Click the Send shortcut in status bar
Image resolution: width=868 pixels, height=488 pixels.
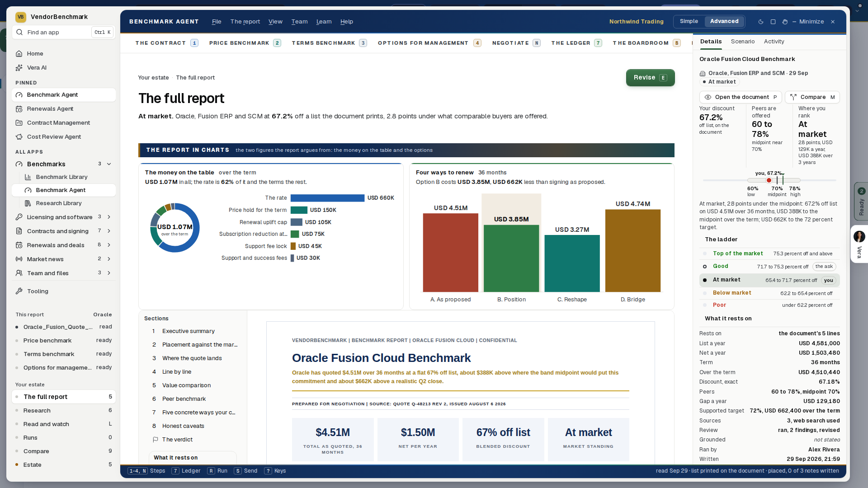(x=245, y=471)
